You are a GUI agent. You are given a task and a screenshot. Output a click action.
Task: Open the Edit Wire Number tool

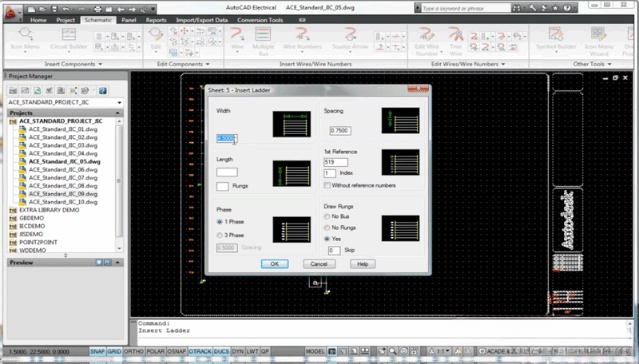pos(427,41)
